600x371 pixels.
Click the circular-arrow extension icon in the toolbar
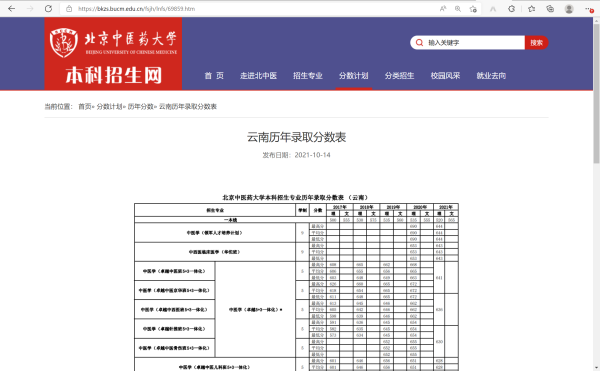[x=512, y=9]
